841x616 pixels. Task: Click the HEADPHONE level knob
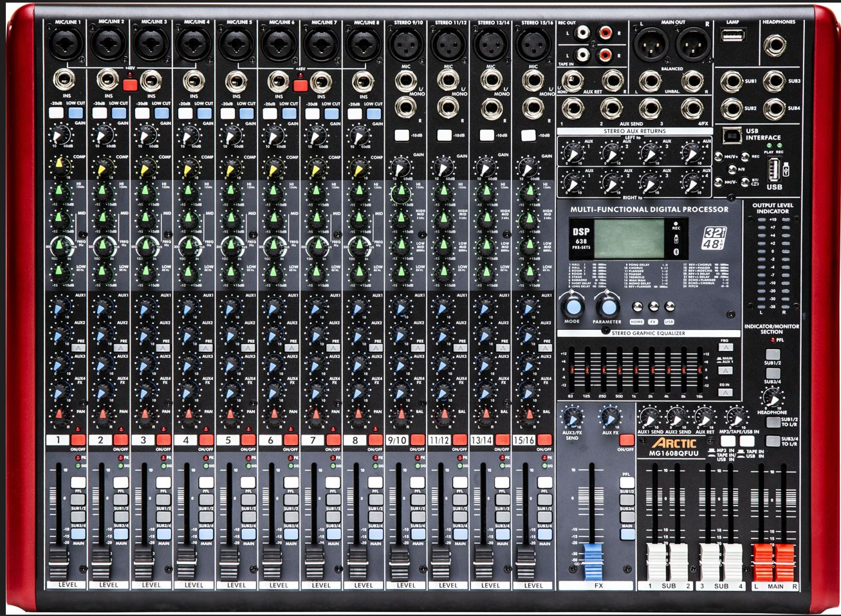tap(771, 397)
